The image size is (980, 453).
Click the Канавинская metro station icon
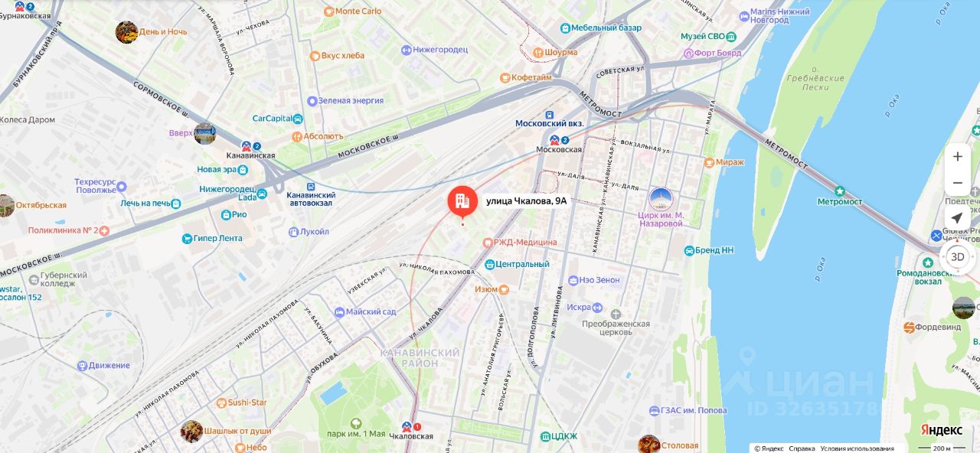click(x=247, y=145)
